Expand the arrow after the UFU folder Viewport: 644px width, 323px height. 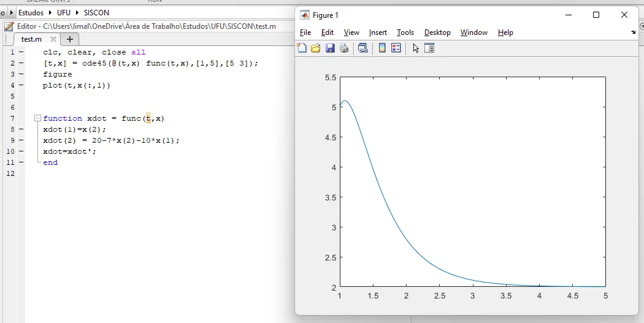[79, 12]
